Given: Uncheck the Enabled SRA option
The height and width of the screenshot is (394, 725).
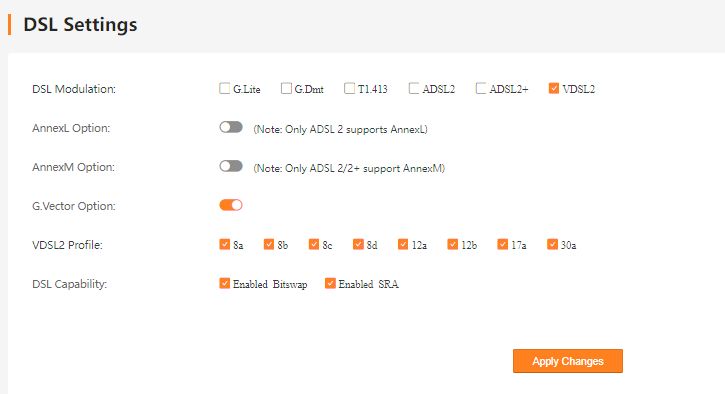Looking at the screenshot, I should point(330,283).
